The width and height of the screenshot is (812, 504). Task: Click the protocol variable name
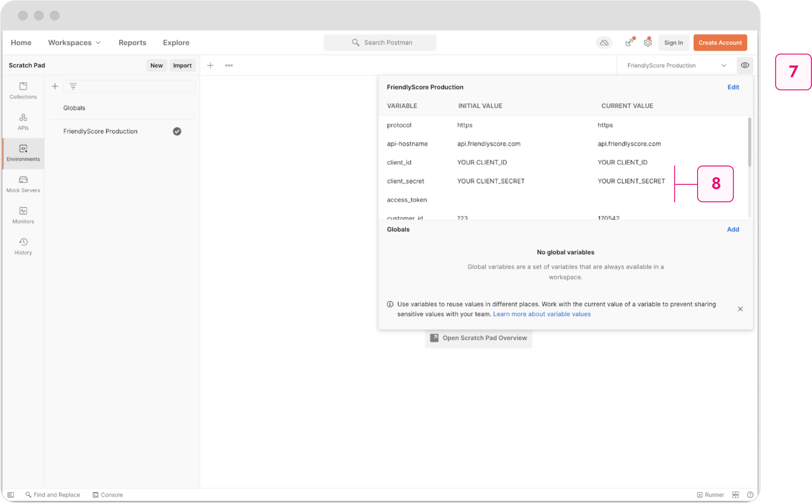[x=399, y=125]
